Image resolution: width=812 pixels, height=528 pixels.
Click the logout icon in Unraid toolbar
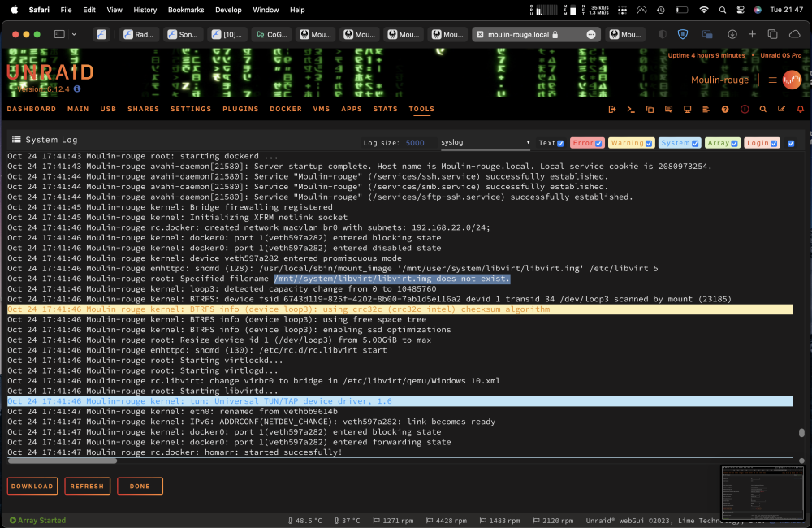pos(612,110)
